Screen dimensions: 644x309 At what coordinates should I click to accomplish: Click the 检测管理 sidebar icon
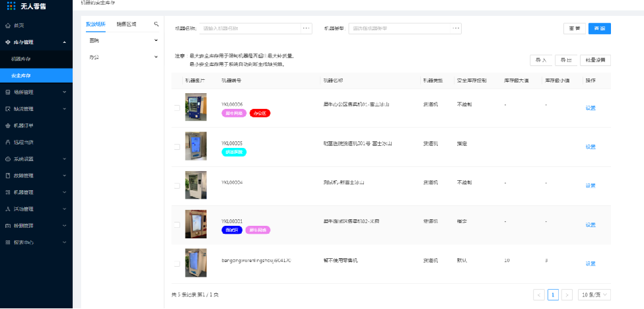8,226
